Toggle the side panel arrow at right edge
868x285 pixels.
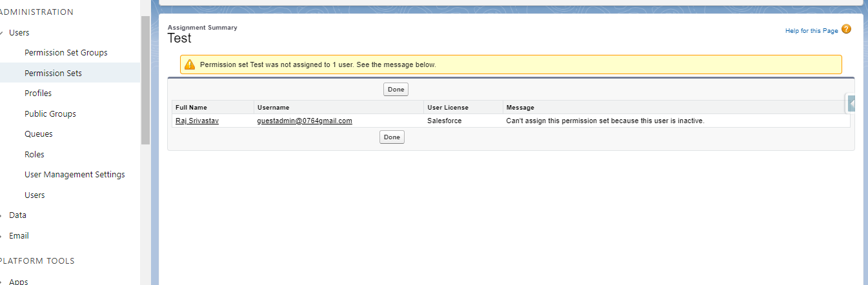(852, 104)
